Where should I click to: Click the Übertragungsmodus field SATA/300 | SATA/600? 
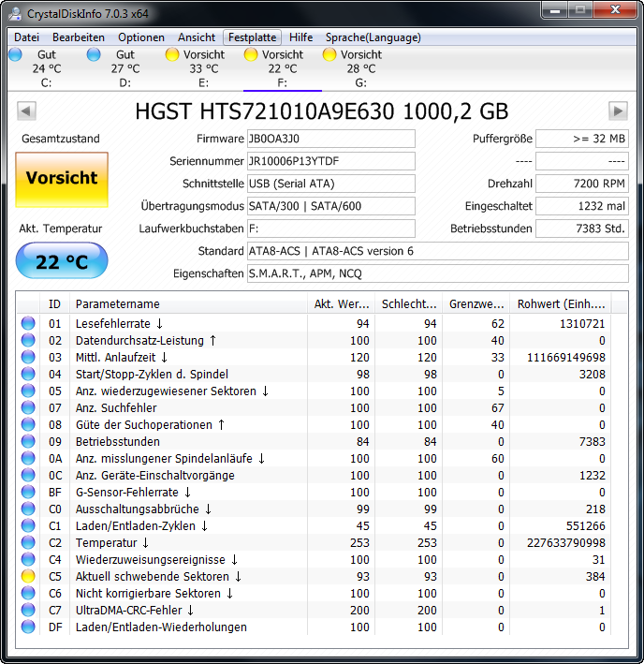point(330,206)
